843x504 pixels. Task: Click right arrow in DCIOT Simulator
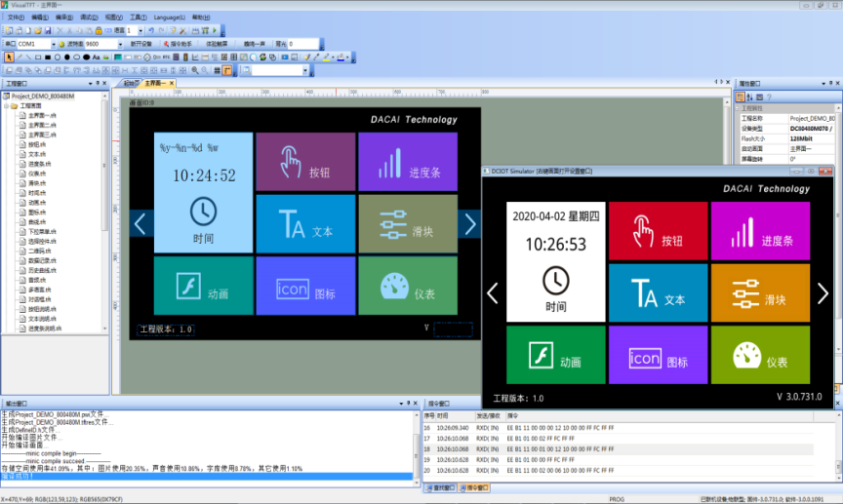823,293
